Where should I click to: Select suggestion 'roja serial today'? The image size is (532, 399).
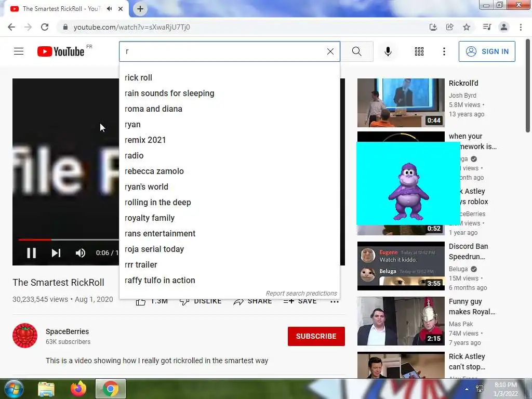coord(229,249)
